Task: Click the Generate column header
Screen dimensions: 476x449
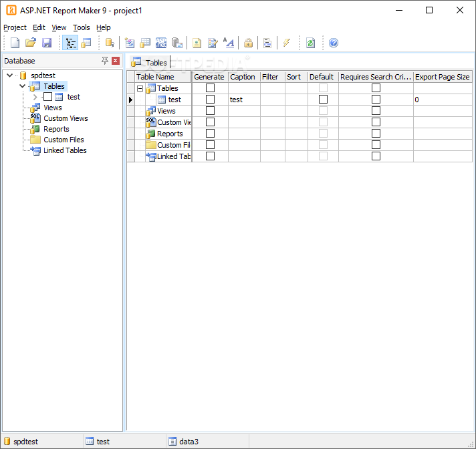Action: tap(210, 77)
